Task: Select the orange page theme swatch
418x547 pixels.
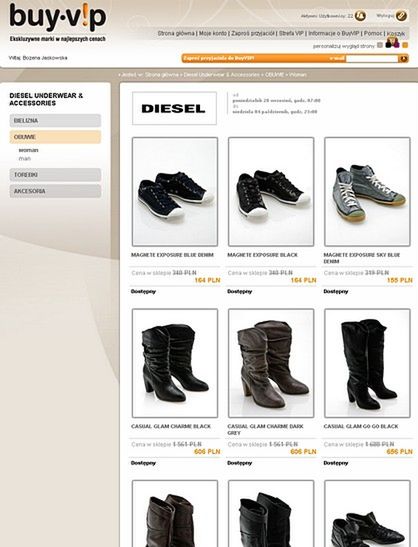Action: tap(405, 45)
